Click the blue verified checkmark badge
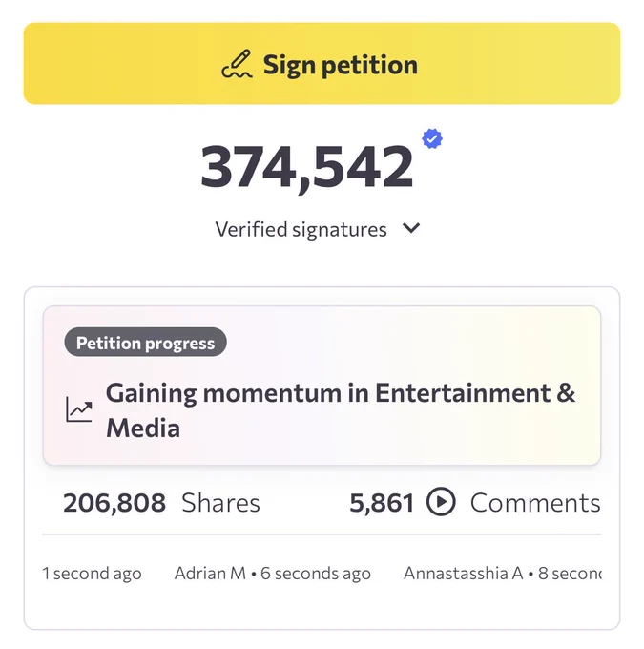This screenshot has width=644, height=649. coord(432,138)
